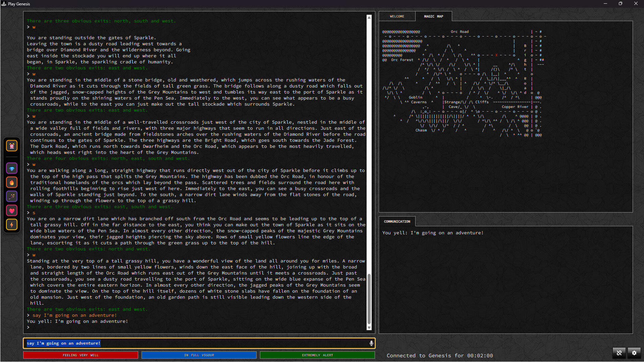Click the red FEELING VERY WELL bar
644x362 pixels.
pyautogui.click(x=80, y=355)
